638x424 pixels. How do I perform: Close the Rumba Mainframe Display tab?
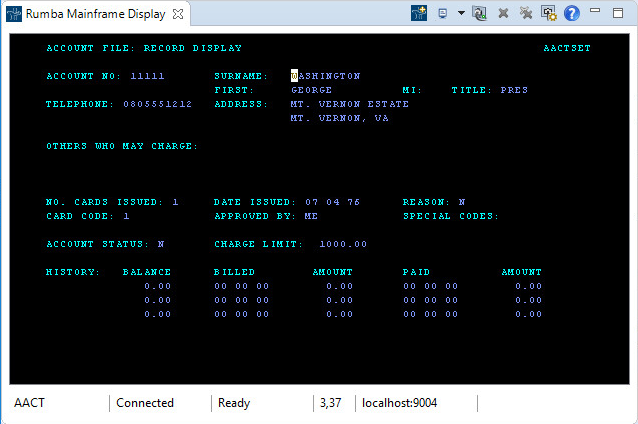177,15
